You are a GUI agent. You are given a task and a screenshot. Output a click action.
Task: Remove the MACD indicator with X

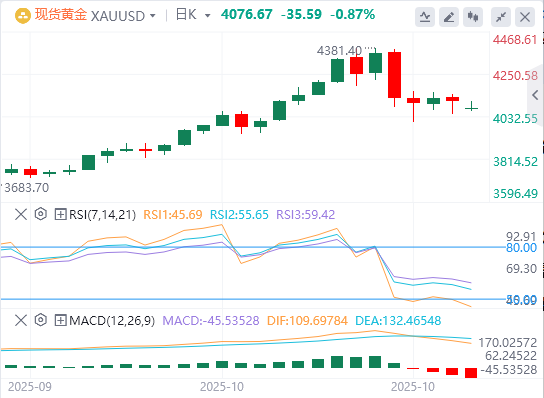pos(21,320)
